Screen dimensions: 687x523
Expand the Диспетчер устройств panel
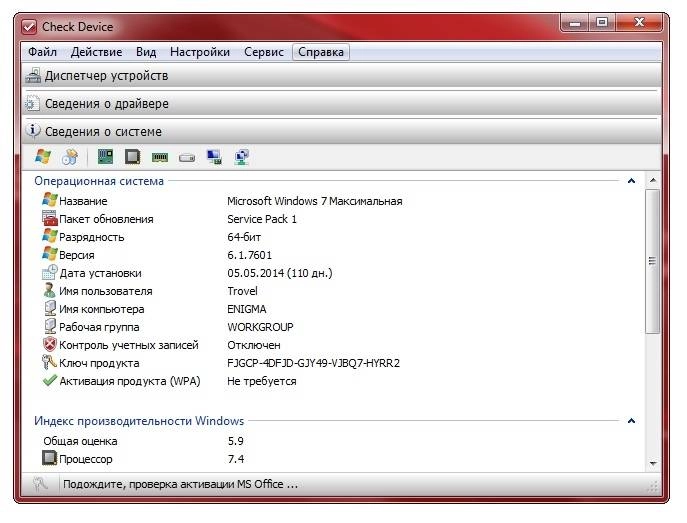click(x=342, y=76)
